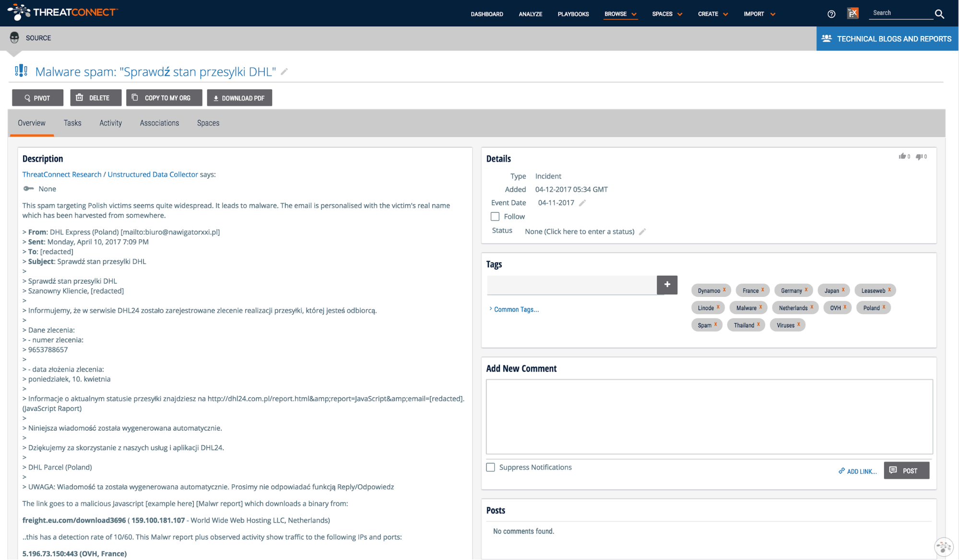
Task: Click the ThreatConnect logo
Action: point(62,12)
